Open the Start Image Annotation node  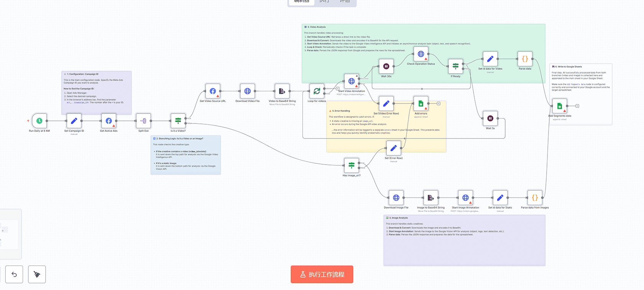point(465,198)
